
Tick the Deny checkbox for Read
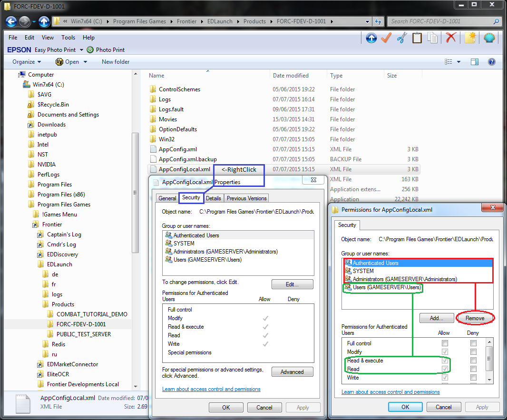(473, 369)
